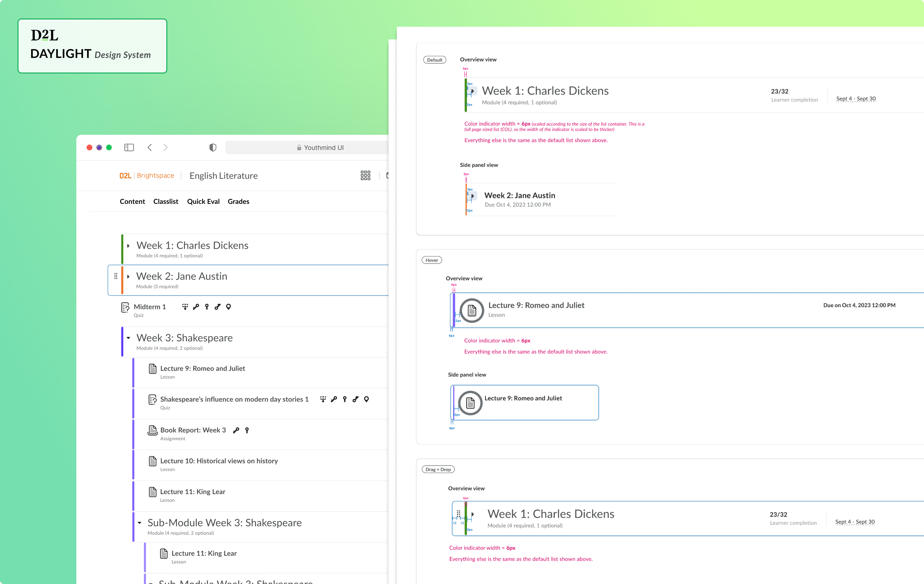Open the Grades tab
This screenshot has height=584, width=924.
238,201
